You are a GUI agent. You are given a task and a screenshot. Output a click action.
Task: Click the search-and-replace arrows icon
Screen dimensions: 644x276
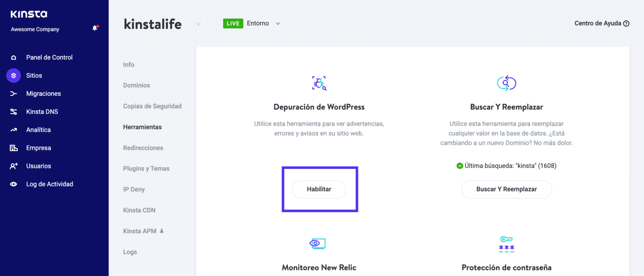click(506, 83)
